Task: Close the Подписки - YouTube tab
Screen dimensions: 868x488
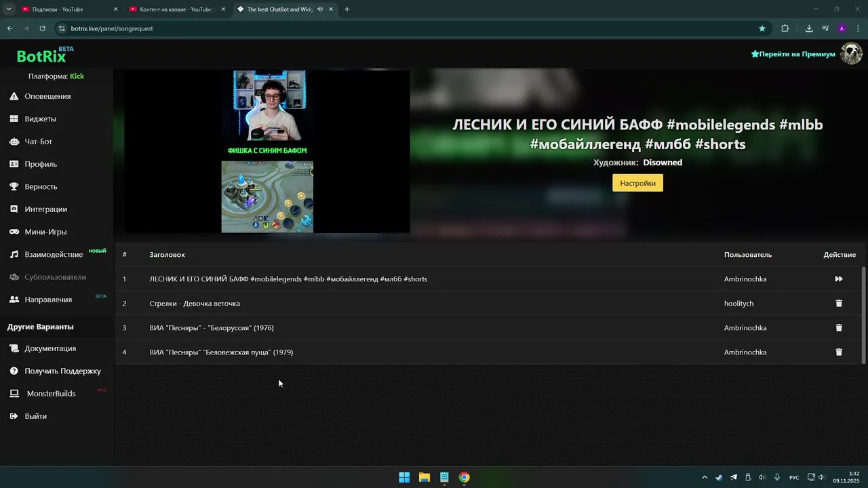Action: 115,9
